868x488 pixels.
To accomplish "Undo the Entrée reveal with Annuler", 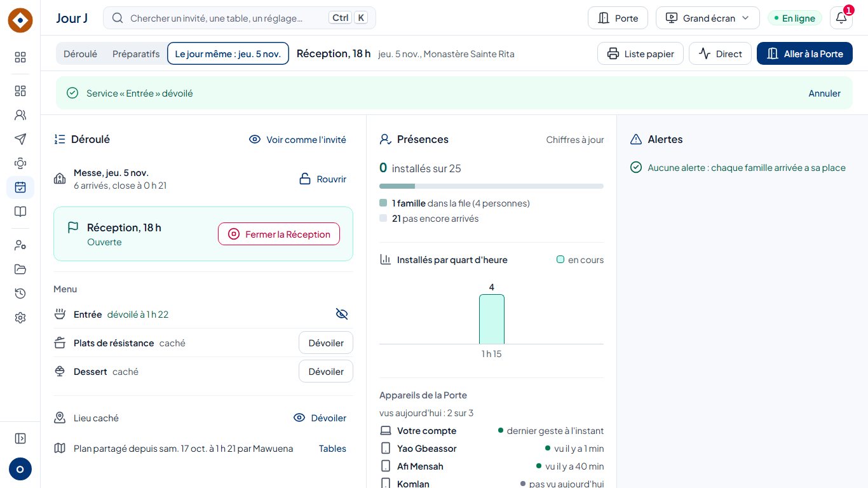I will pyautogui.click(x=824, y=93).
